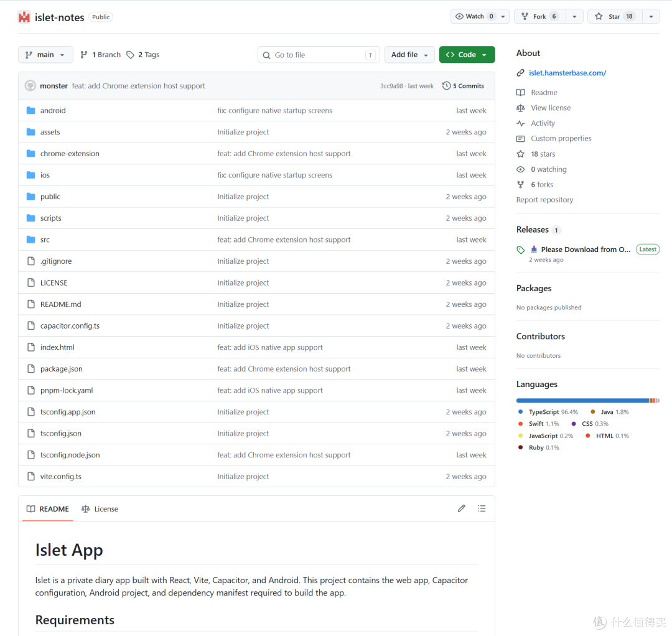Expand the Add file dropdown
This screenshot has height=636, width=672.
[x=409, y=55]
